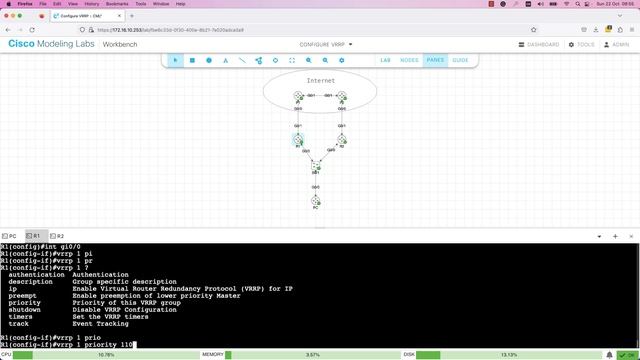Click the R1 terminal command line
640x360 pixels.
coord(69,345)
